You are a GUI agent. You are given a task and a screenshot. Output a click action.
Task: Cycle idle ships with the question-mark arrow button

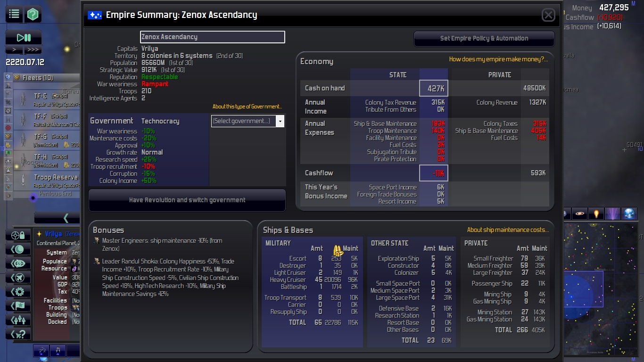19,334
